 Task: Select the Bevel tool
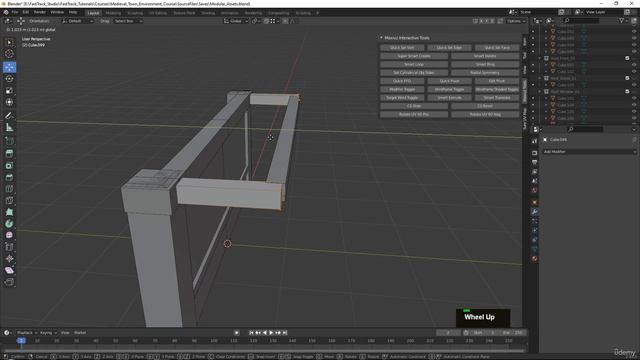coord(9,177)
